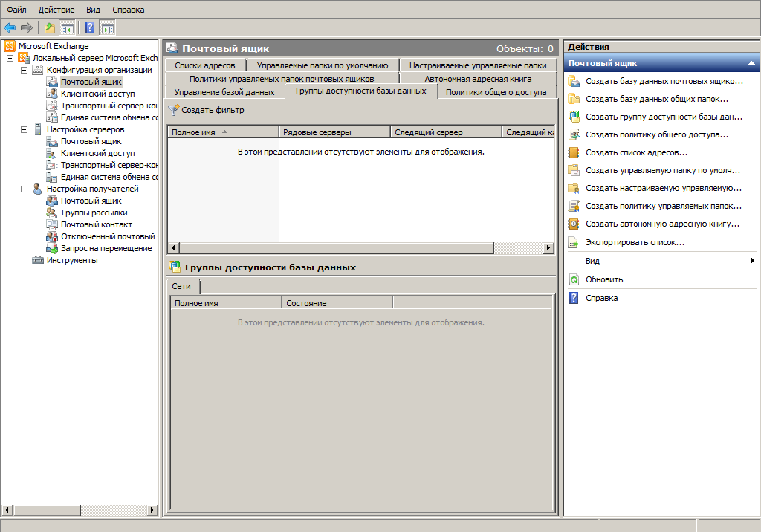Click left arrow of results list scrollbar
761x532 pixels.
tap(173, 248)
